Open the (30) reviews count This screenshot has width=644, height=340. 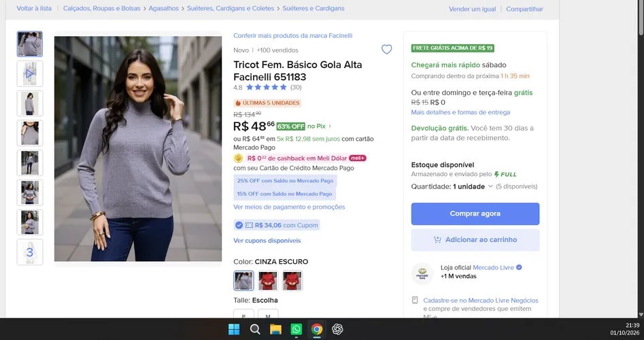296,88
